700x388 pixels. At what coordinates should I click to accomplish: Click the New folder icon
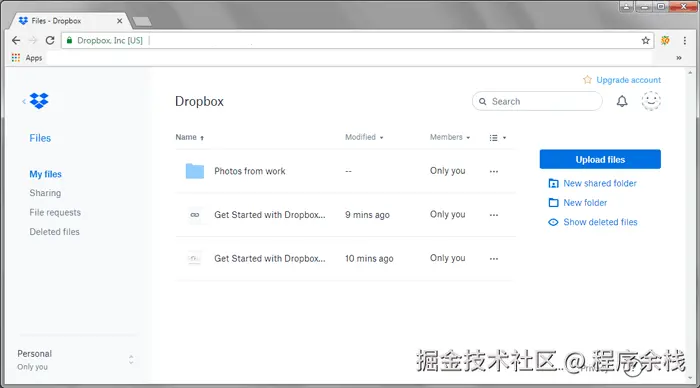pos(553,203)
